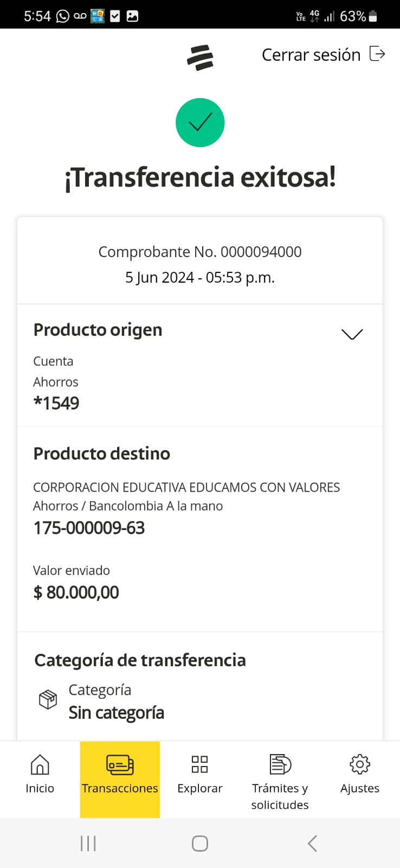400x868 pixels.
Task: Open Android recent apps button
Action: pos(88,844)
